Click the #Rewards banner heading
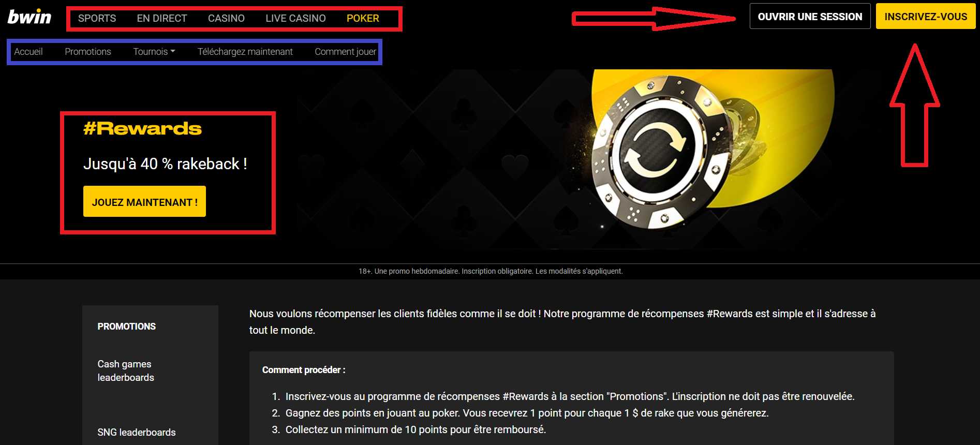 [142, 128]
